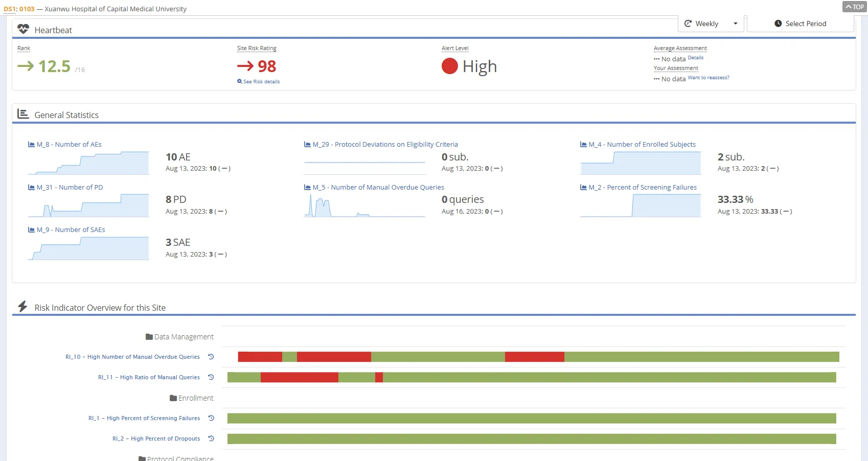Open the Weekly frequency dropdown
The image size is (868, 461).
click(711, 24)
